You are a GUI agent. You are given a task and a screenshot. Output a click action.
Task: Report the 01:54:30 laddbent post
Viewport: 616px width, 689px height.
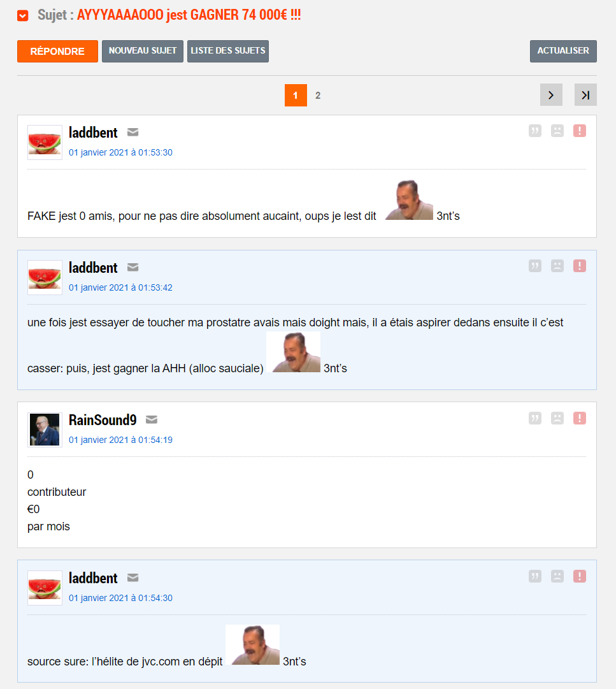coord(580,577)
